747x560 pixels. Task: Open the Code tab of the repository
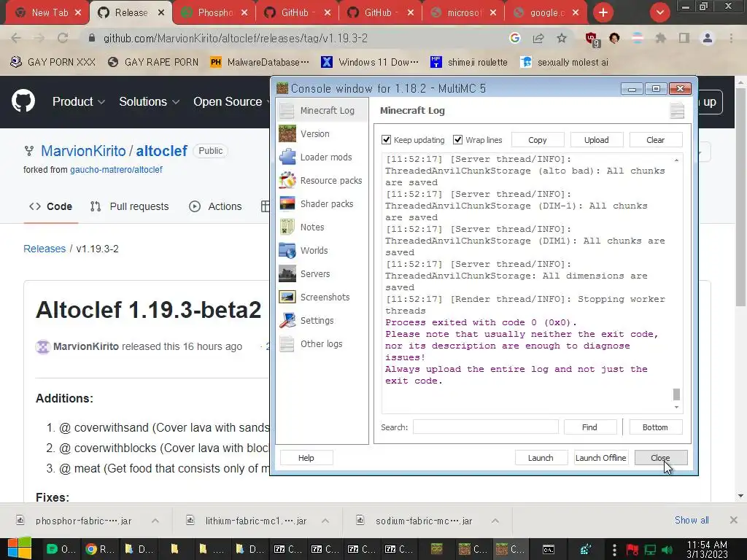click(x=51, y=206)
